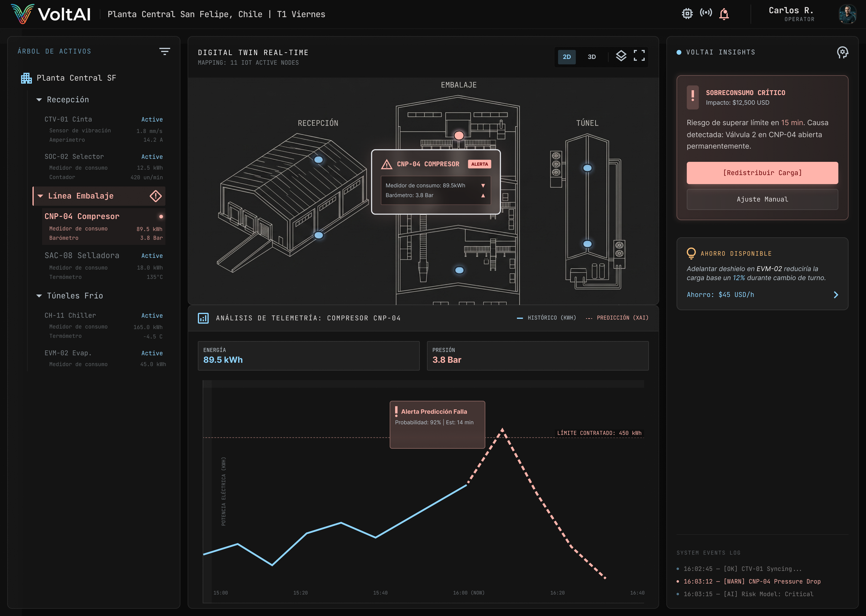Select the lower sensor node in Túnel
Viewport: 866px width, 616px height.
click(x=587, y=244)
